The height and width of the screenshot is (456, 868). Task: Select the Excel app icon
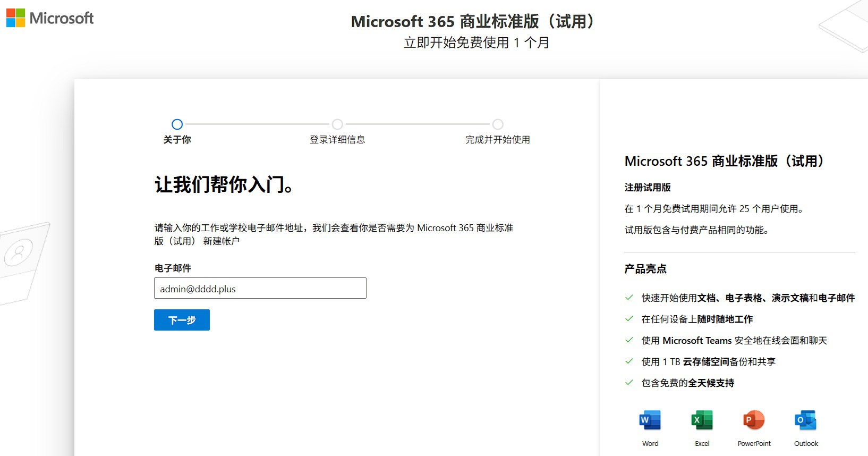pos(702,420)
